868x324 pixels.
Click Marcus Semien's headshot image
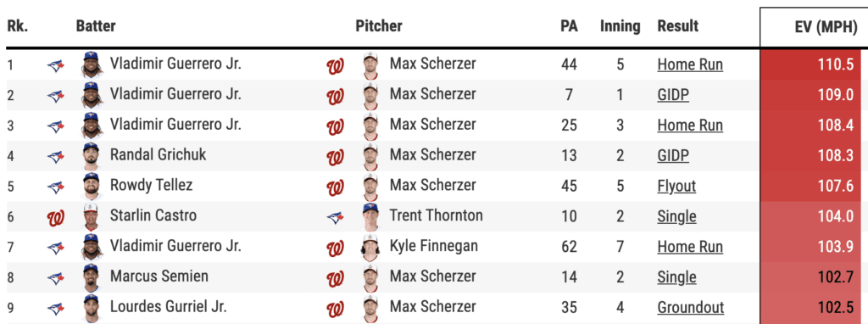point(92,277)
